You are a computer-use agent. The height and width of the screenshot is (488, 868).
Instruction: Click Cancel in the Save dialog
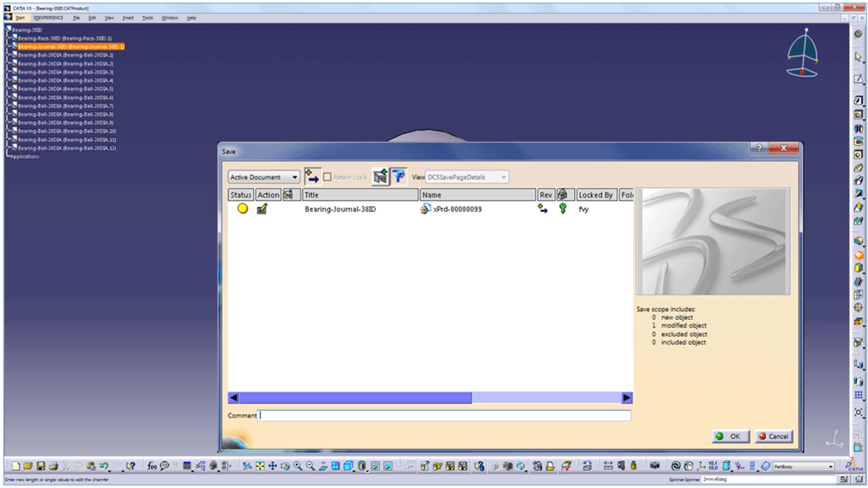tap(774, 436)
